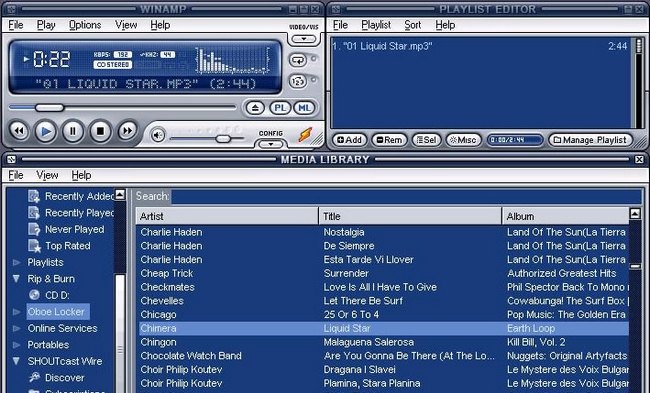
Task: Click the Previous track button
Action: [19, 131]
